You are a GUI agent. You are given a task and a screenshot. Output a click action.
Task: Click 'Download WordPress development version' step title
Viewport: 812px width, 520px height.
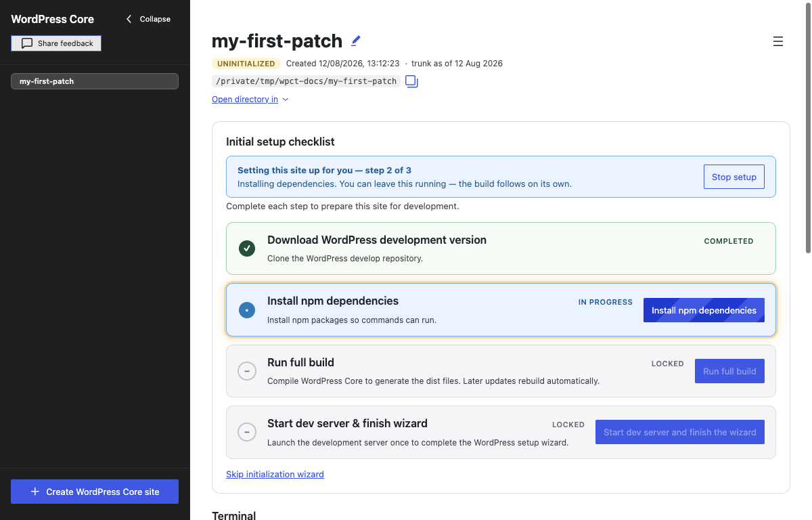click(x=377, y=240)
